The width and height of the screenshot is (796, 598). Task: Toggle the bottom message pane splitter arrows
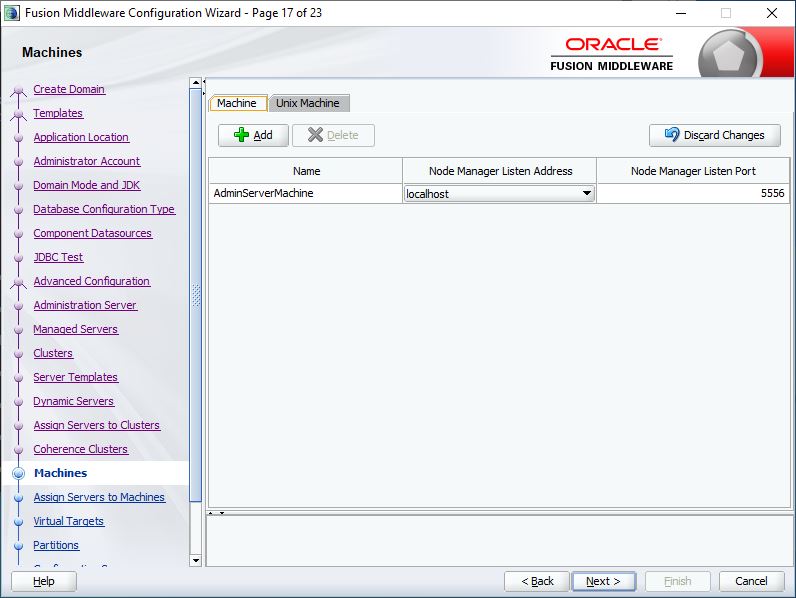215,513
